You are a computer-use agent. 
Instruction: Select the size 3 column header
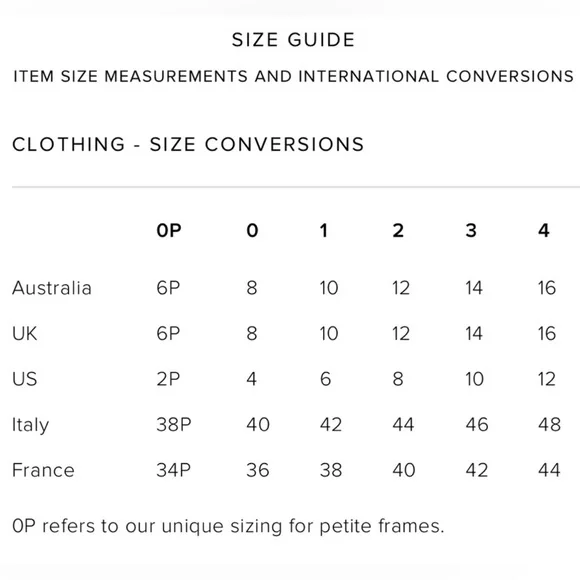[x=471, y=230]
